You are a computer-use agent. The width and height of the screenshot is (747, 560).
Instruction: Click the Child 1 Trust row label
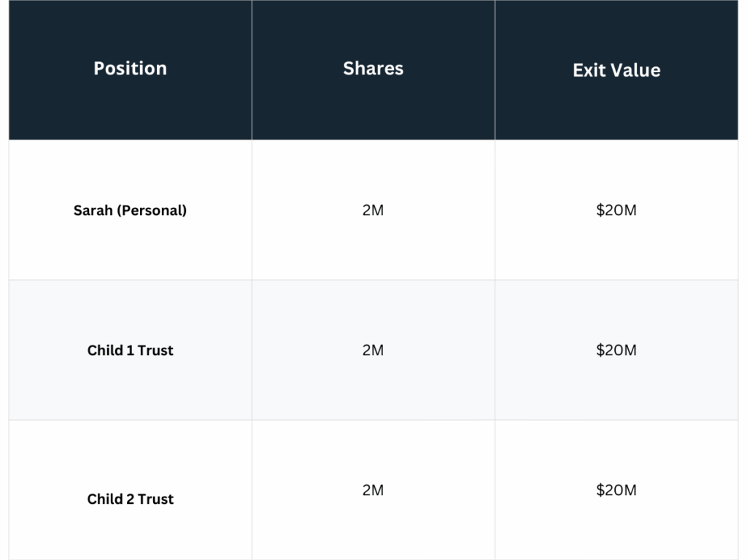[x=130, y=350]
